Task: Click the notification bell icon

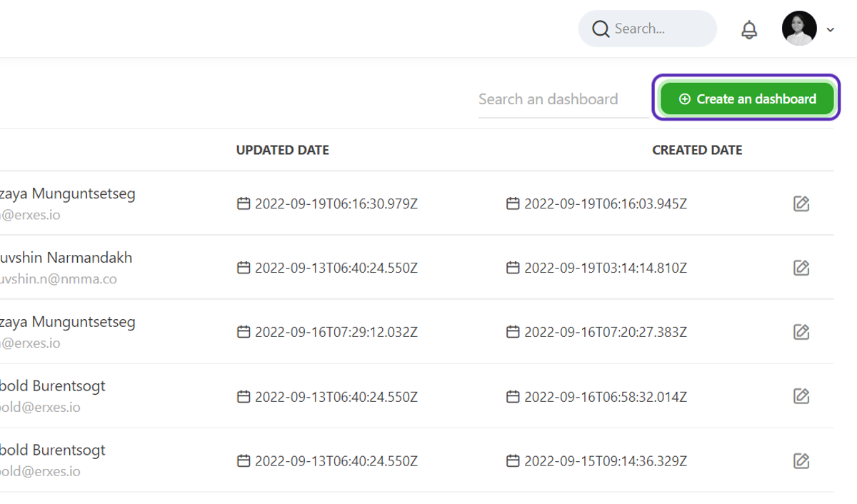Action: (x=748, y=29)
